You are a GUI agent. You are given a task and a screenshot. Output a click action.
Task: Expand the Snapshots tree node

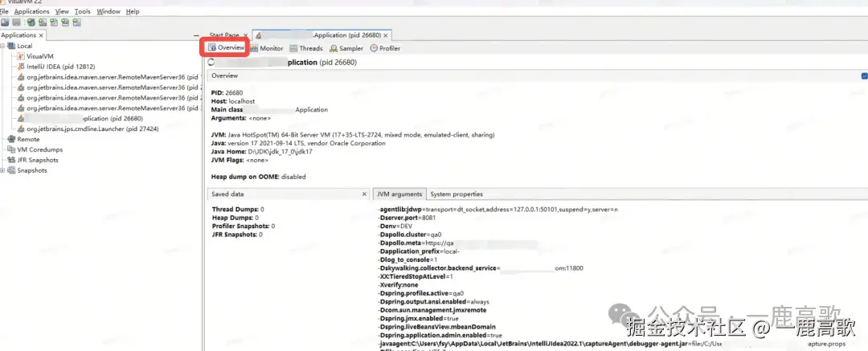(x=2, y=170)
